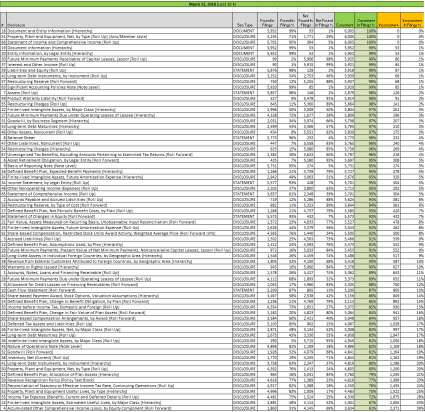Select 'Entity Information, by Legal Entity' cell
The image size is (425, 412).
119,53
